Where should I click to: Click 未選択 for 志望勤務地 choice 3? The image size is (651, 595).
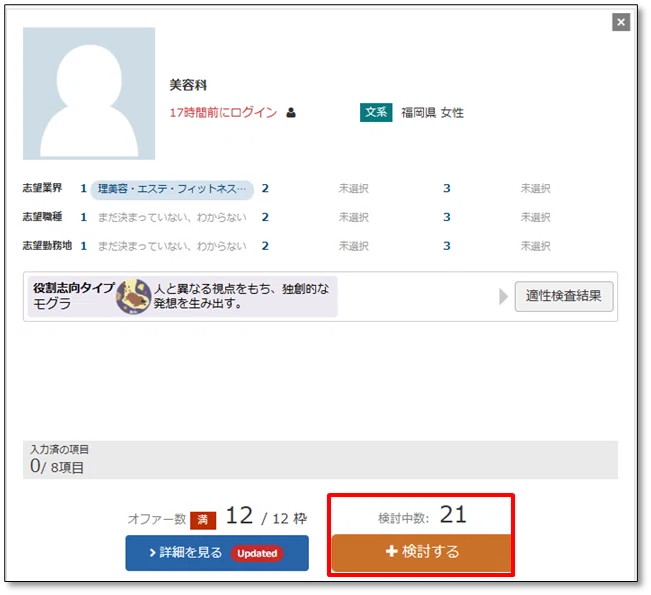pyautogui.click(x=535, y=246)
